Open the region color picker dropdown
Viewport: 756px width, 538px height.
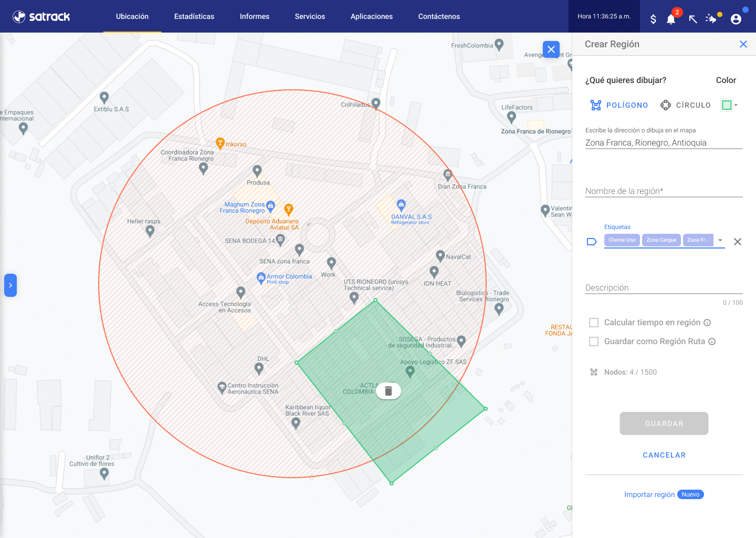(x=730, y=105)
